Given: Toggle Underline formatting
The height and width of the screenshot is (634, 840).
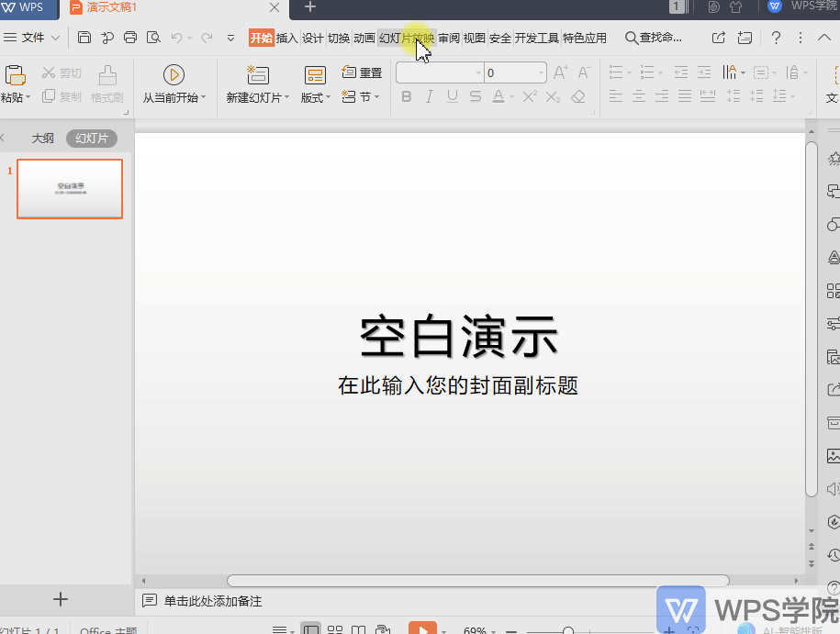Looking at the screenshot, I should [452, 96].
